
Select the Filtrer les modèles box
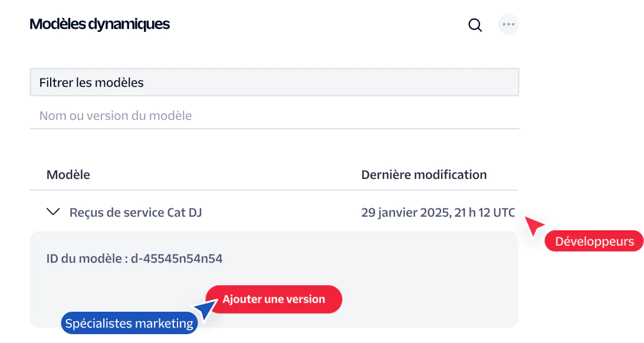(x=274, y=82)
